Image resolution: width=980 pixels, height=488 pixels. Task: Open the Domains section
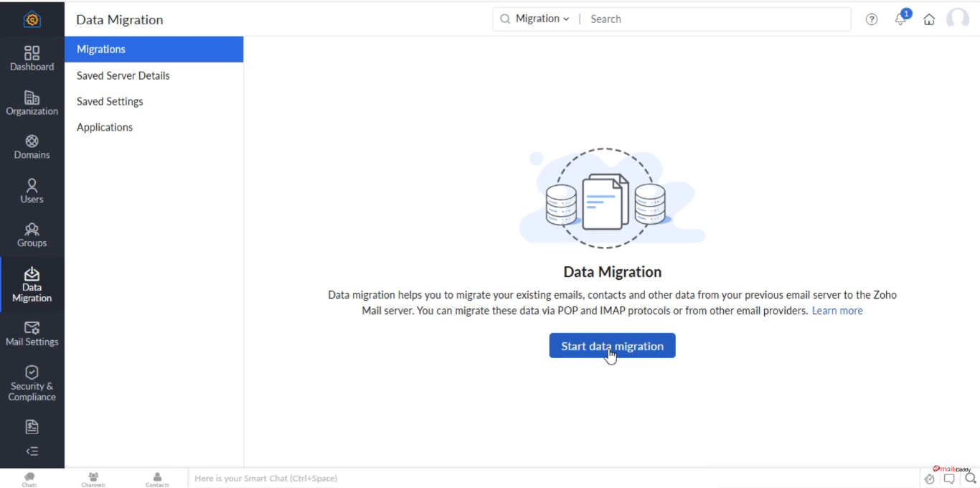32,146
